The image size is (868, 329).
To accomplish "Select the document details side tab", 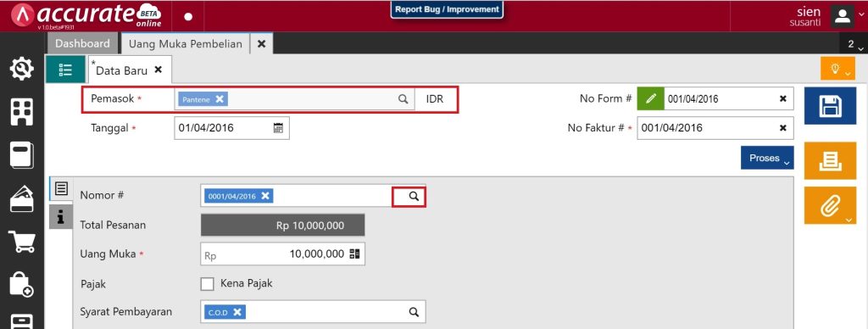I will 61,189.
